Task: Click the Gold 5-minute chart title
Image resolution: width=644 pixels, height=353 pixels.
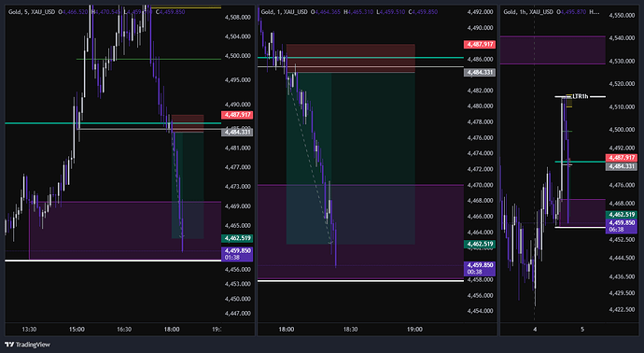Action: 32,12
